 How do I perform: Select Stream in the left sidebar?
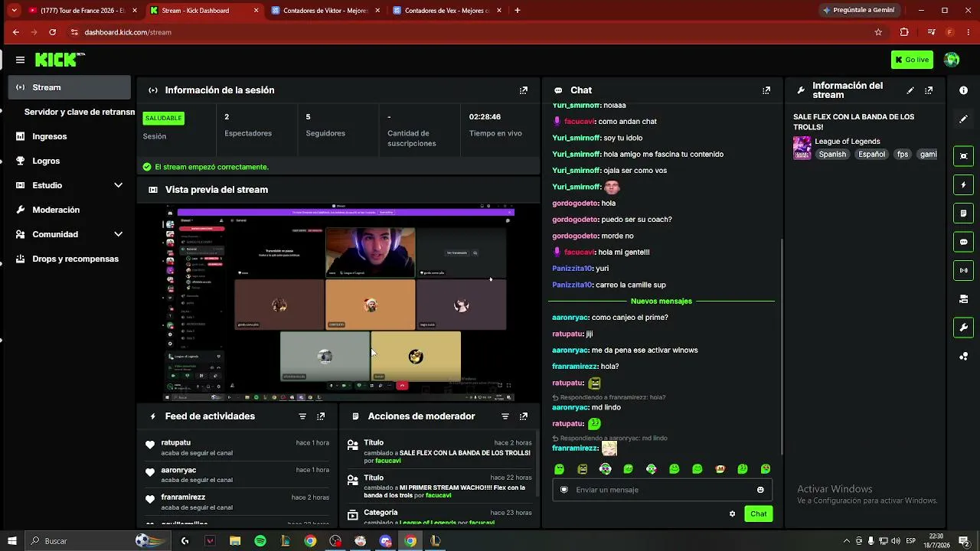[x=70, y=87]
